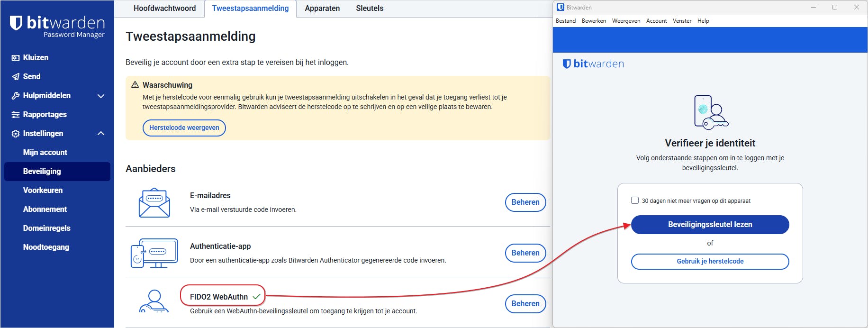Open the Bewerken menu

(x=594, y=21)
